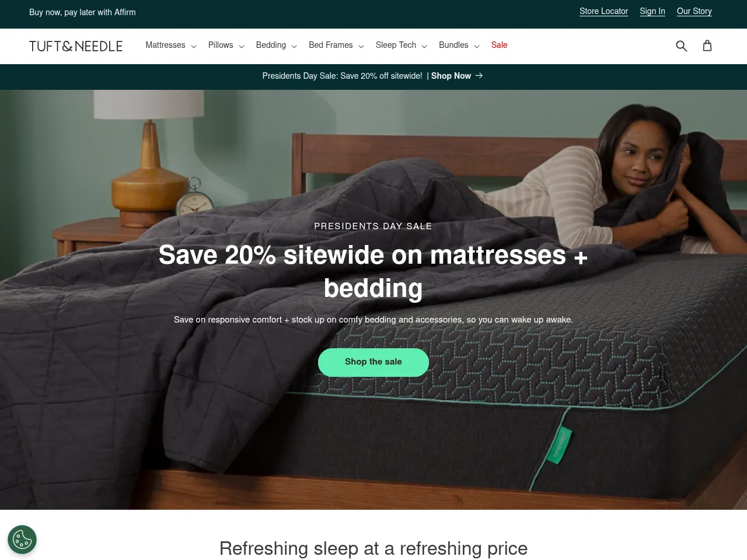Click Shop Now in the sale banner
747x560 pixels.
pyautogui.click(x=451, y=76)
